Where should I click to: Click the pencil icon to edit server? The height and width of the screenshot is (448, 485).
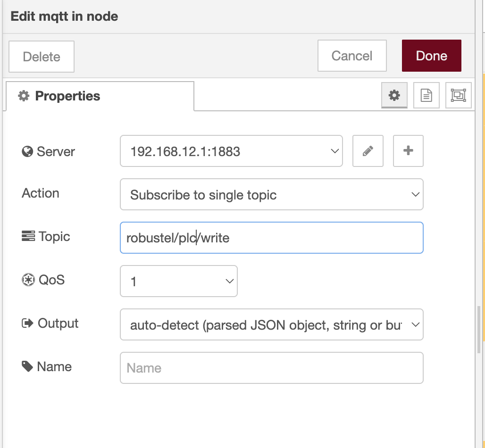click(368, 151)
